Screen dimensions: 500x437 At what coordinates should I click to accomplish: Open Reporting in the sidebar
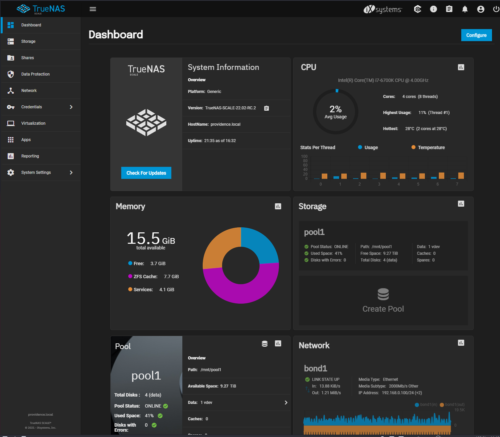pos(41,156)
